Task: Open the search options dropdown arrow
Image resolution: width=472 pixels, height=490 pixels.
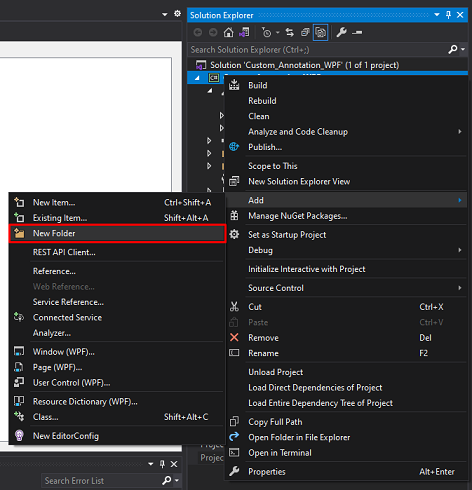Action: (463, 49)
